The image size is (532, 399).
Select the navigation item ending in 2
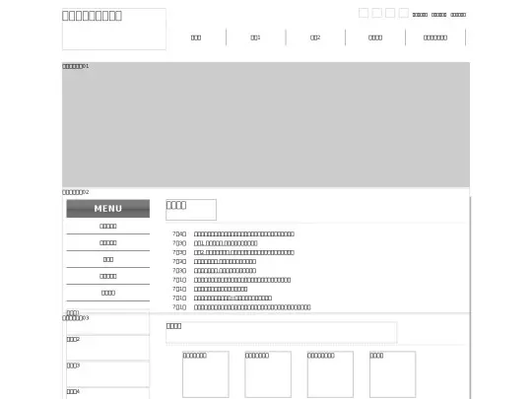315,37
